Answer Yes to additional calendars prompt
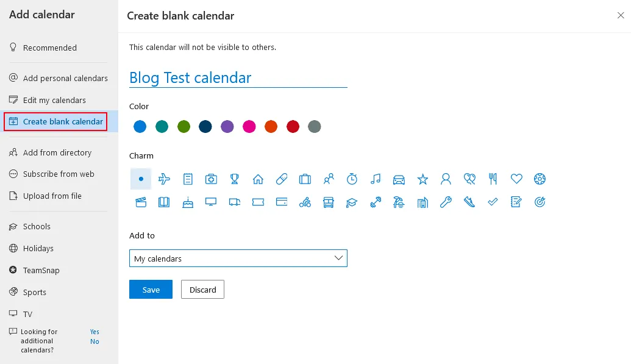 [94, 332]
